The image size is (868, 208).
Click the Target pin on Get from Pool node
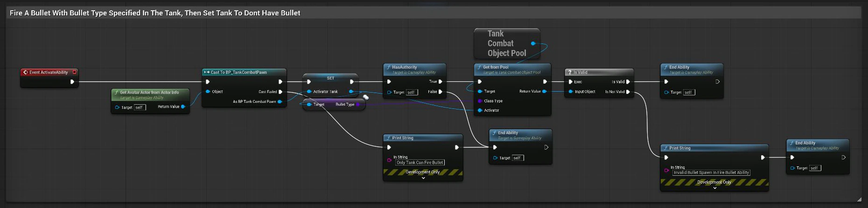click(x=480, y=91)
